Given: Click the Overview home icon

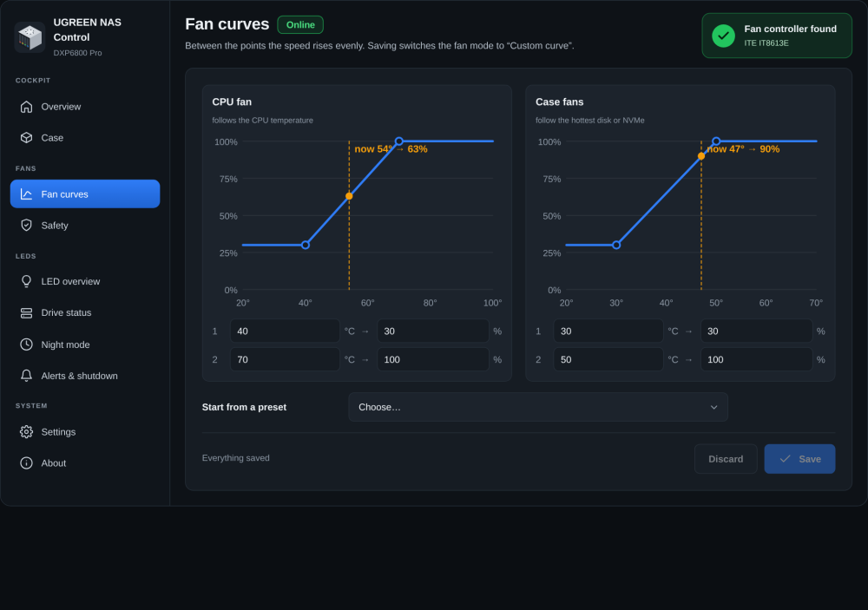Looking at the screenshot, I should (x=26, y=107).
